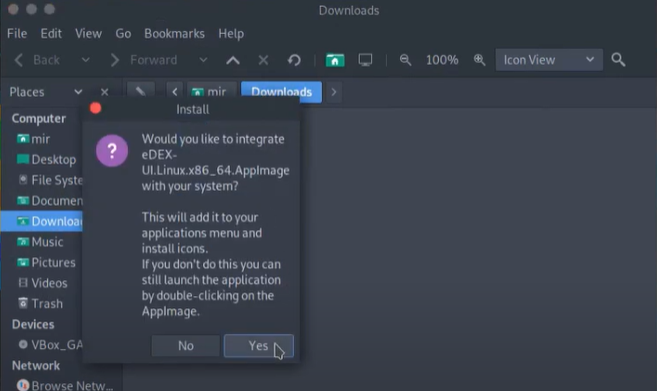Click the stop loading X icon
The width and height of the screenshot is (657, 391).
pyautogui.click(x=263, y=60)
